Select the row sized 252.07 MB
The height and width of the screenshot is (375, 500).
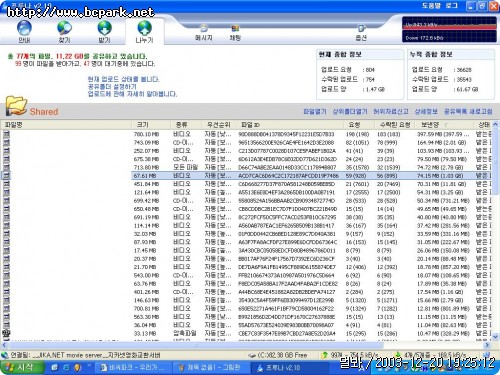246,151
